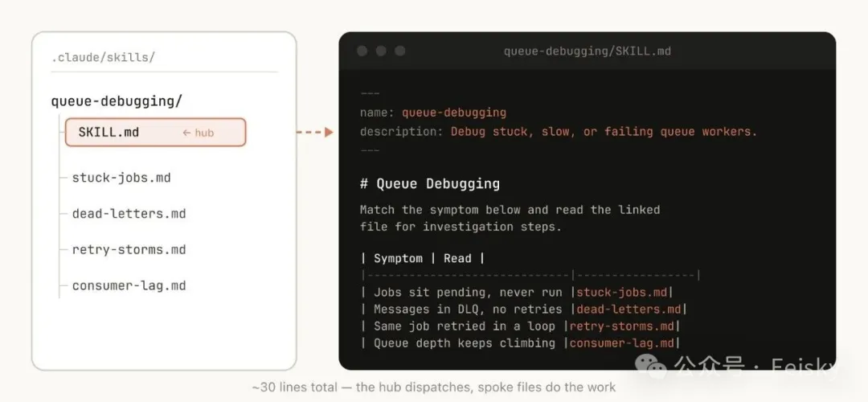Image resolution: width=868 pixels, height=402 pixels.
Task: Click the dashed arrow pointing to the code window
Action: pyautogui.click(x=314, y=132)
